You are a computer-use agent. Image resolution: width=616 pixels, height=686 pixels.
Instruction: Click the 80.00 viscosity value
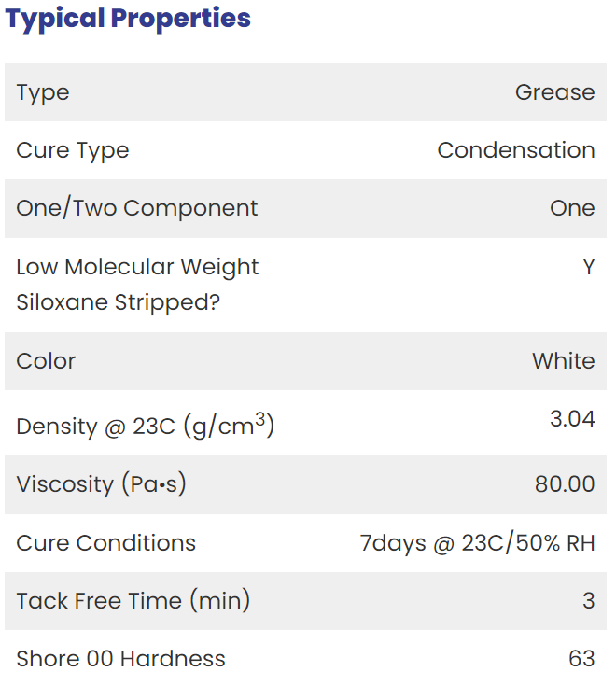pos(565,484)
